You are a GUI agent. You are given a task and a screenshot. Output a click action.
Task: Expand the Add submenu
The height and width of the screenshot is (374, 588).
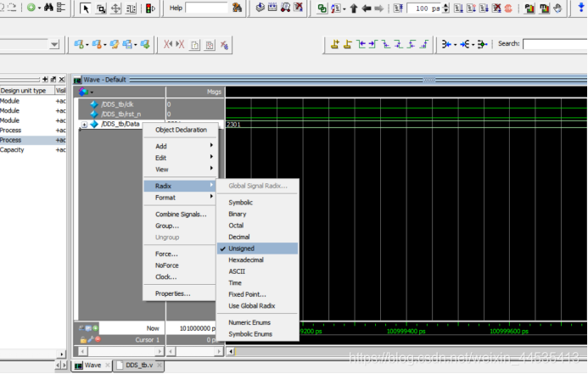point(180,146)
